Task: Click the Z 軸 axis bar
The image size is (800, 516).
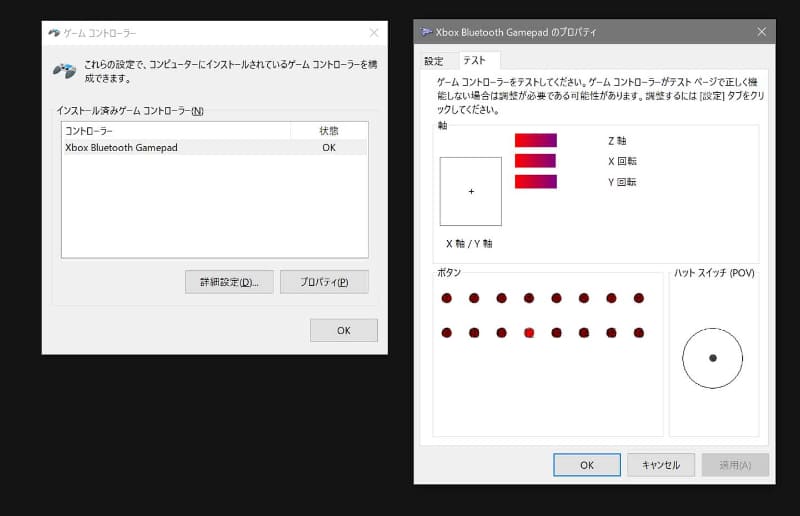Action: click(536, 140)
